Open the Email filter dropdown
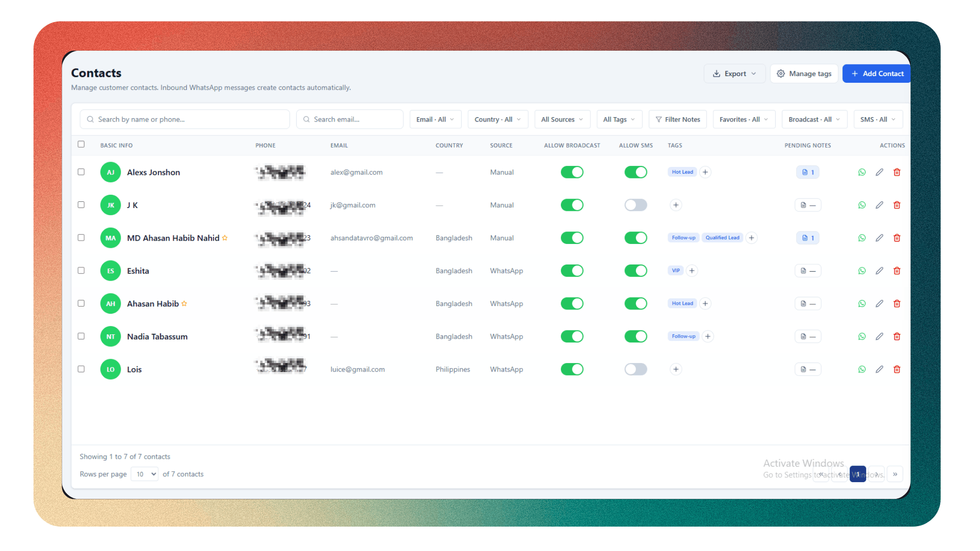The image size is (980, 551). (435, 120)
